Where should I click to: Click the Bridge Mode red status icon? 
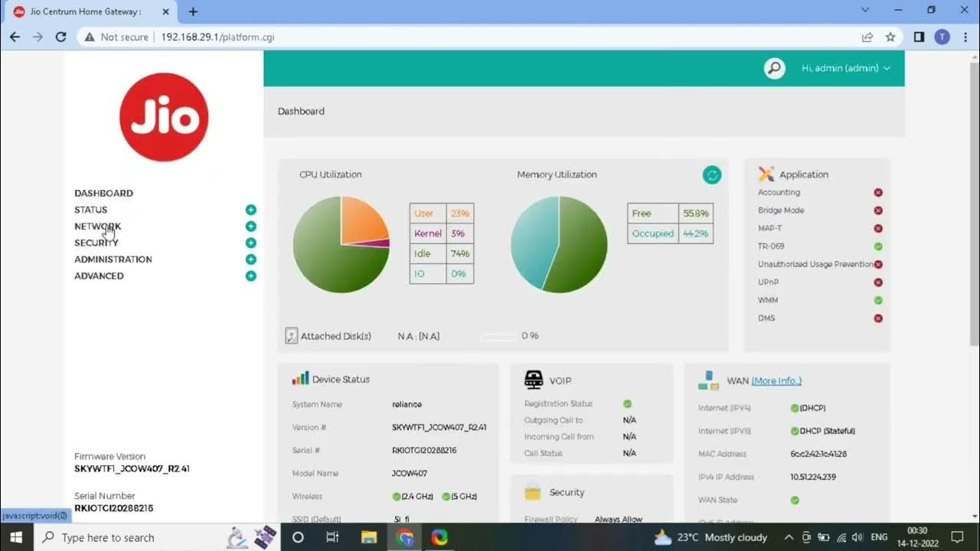(878, 210)
